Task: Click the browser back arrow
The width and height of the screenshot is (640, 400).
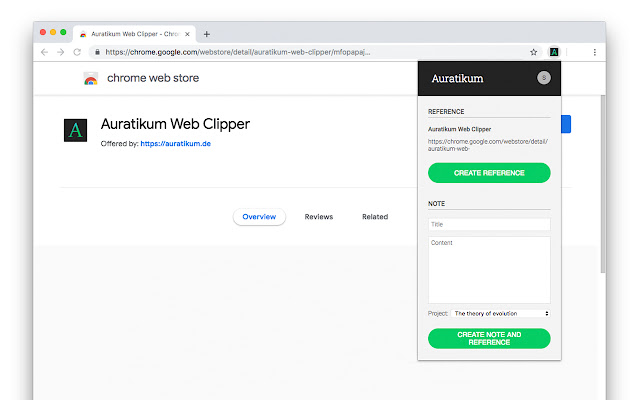Action: [x=44, y=52]
